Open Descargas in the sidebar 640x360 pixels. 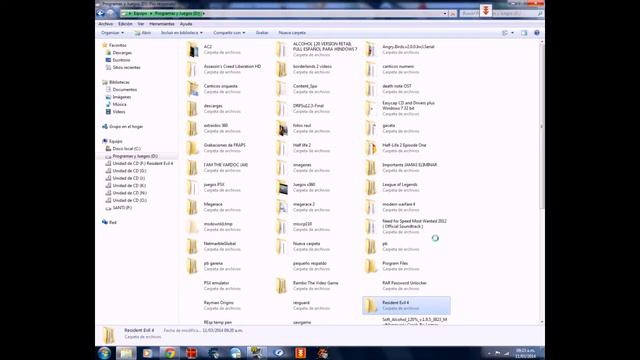[122, 53]
